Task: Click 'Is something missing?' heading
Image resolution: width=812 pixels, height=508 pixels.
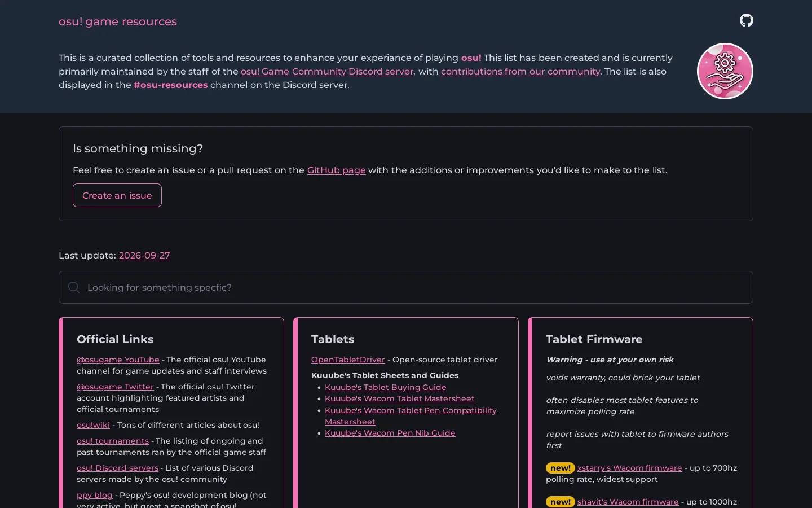Action: [138, 148]
